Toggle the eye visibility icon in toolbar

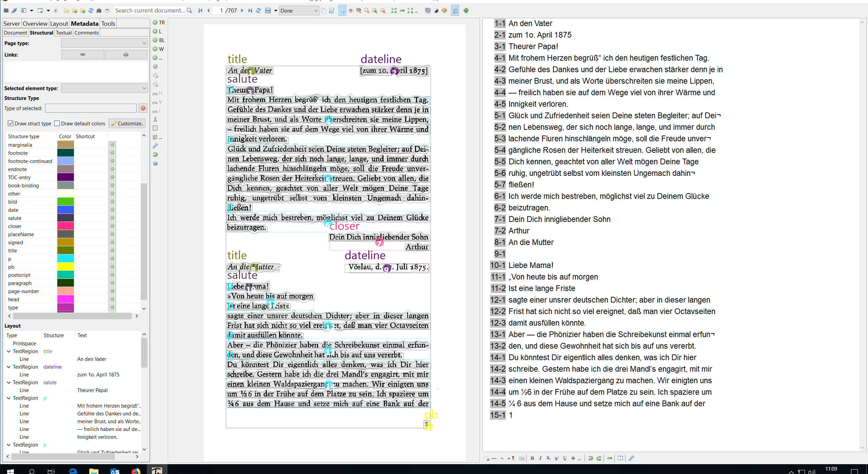351,11
